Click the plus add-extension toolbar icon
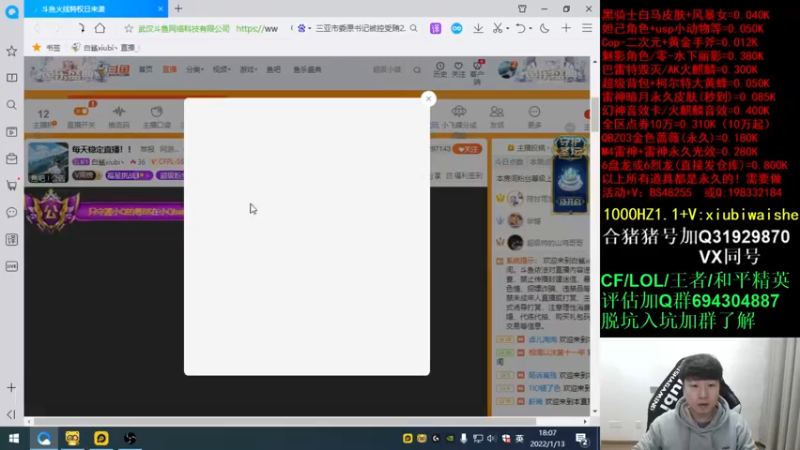The height and width of the screenshot is (450, 800). [x=566, y=29]
